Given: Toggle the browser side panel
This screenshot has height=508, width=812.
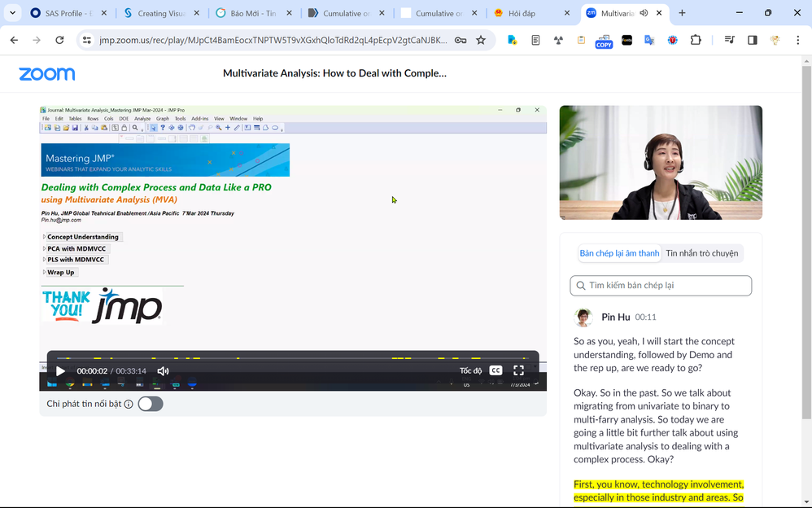Looking at the screenshot, I should coord(752,40).
